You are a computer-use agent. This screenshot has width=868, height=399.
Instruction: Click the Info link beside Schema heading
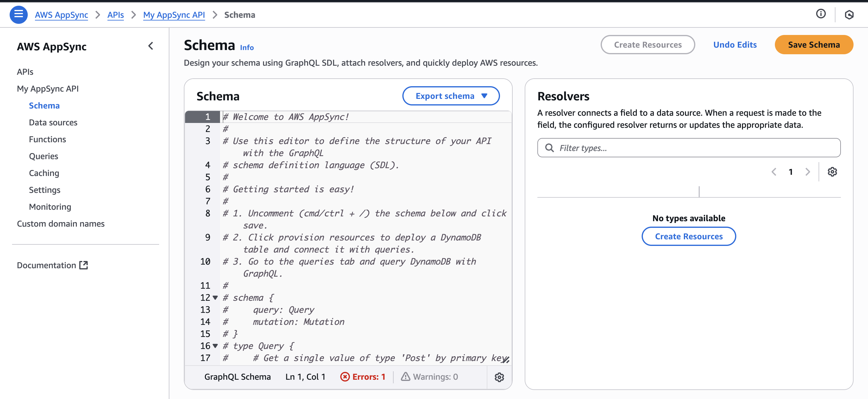tap(247, 48)
